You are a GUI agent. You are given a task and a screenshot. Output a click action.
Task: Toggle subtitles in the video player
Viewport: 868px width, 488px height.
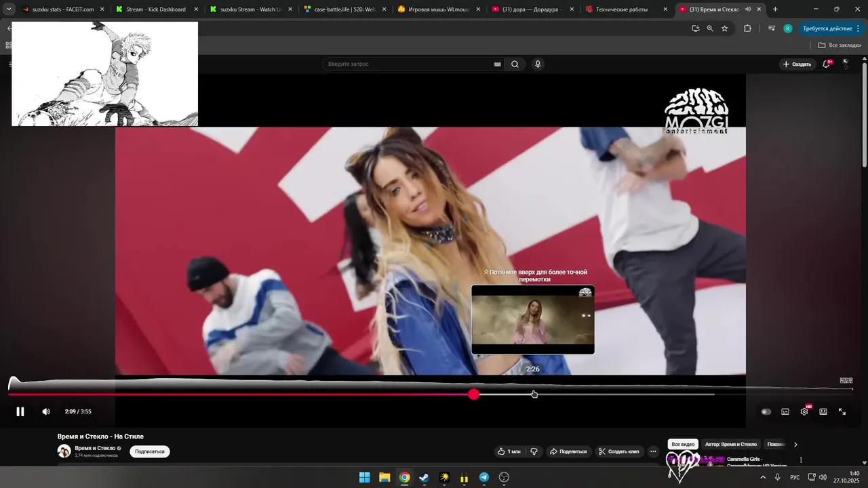(x=785, y=411)
